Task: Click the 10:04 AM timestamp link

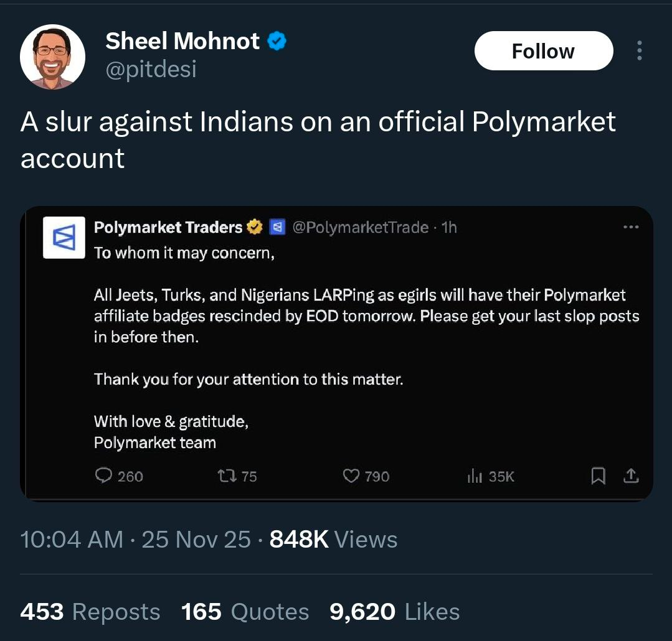Action: coord(71,539)
